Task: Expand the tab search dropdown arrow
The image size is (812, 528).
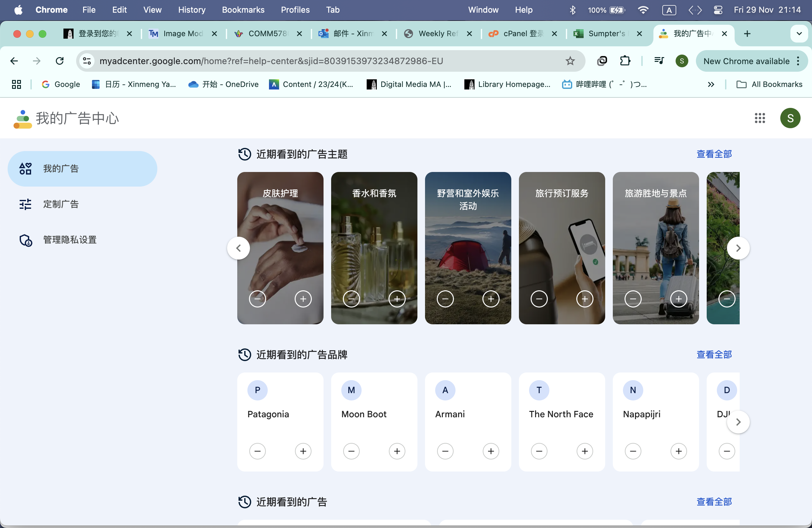Action: (799, 33)
